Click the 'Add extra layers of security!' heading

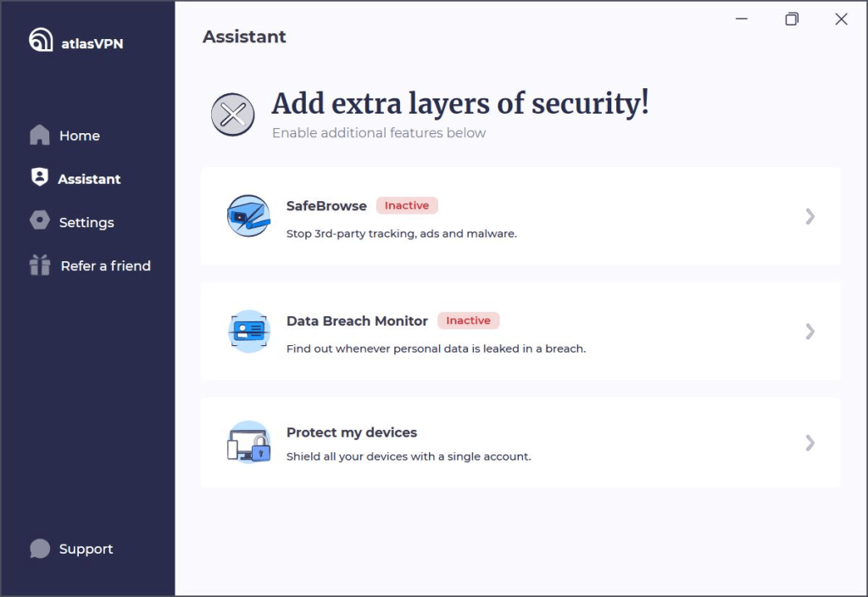coord(460,103)
